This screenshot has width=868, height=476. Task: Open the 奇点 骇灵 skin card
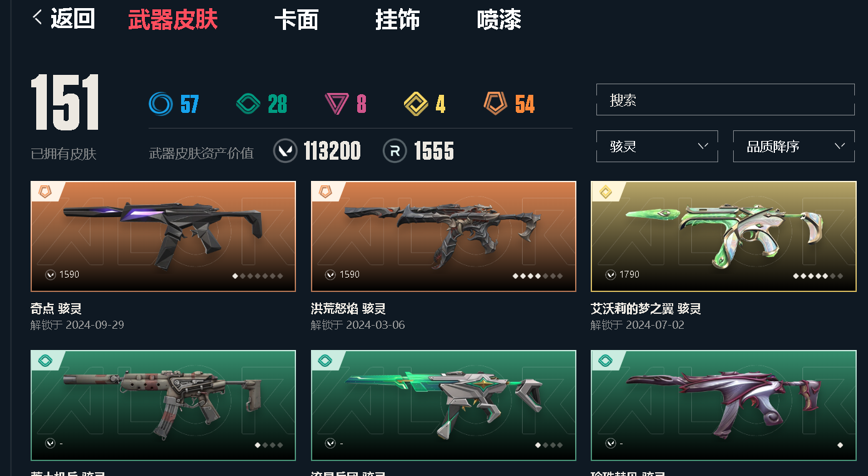click(x=163, y=236)
